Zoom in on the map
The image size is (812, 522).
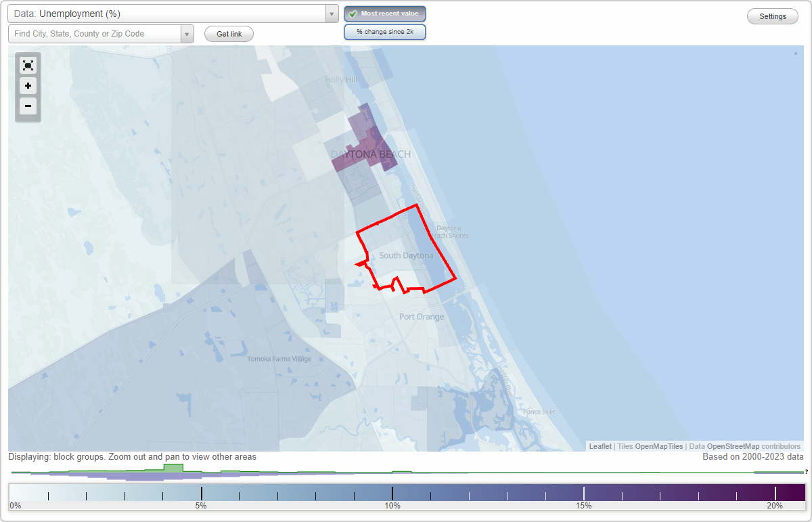[28, 86]
